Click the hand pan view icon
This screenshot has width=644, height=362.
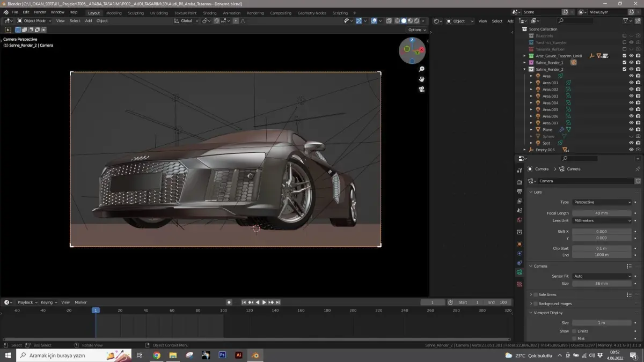pos(422,79)
